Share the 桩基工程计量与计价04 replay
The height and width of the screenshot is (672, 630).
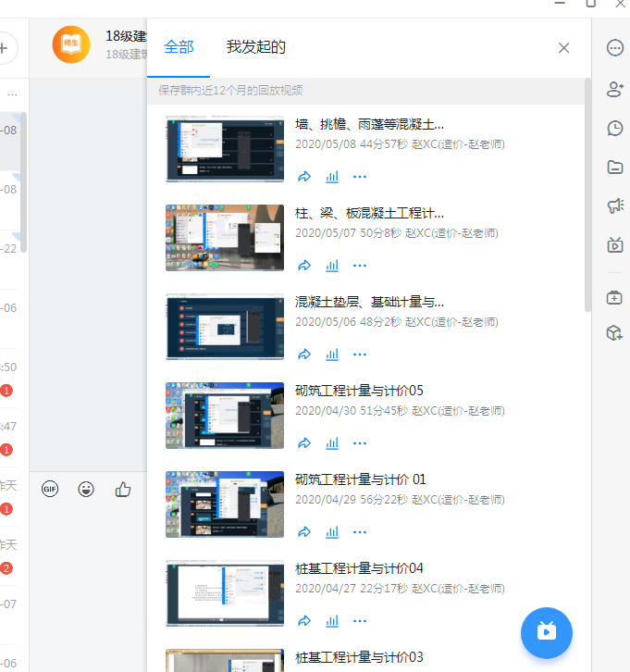point(304,621)
